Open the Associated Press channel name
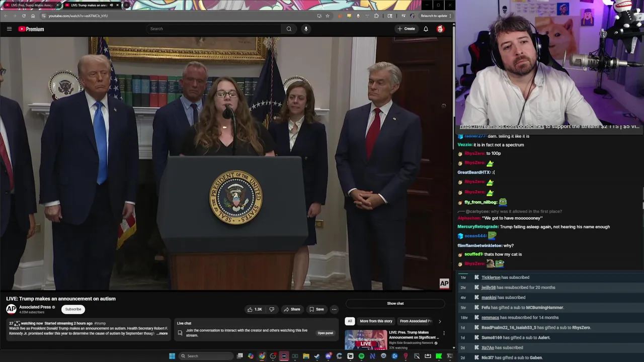 [35, 307]
